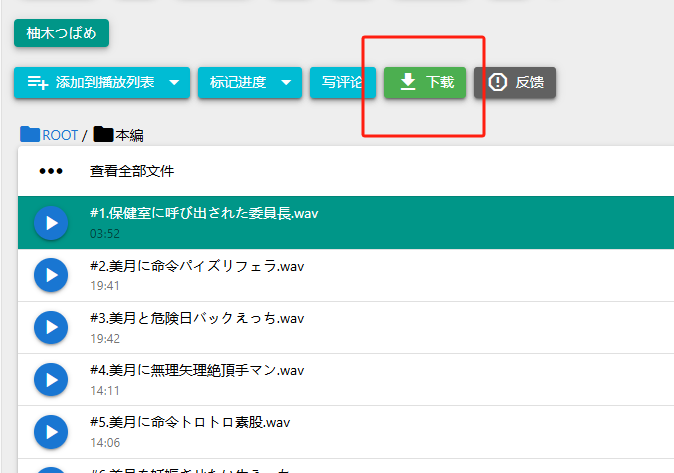Image resolution: width=674 pixels, height=473 pixels.
Task: Click the 14:11 duration text
Action: (105, 391)
